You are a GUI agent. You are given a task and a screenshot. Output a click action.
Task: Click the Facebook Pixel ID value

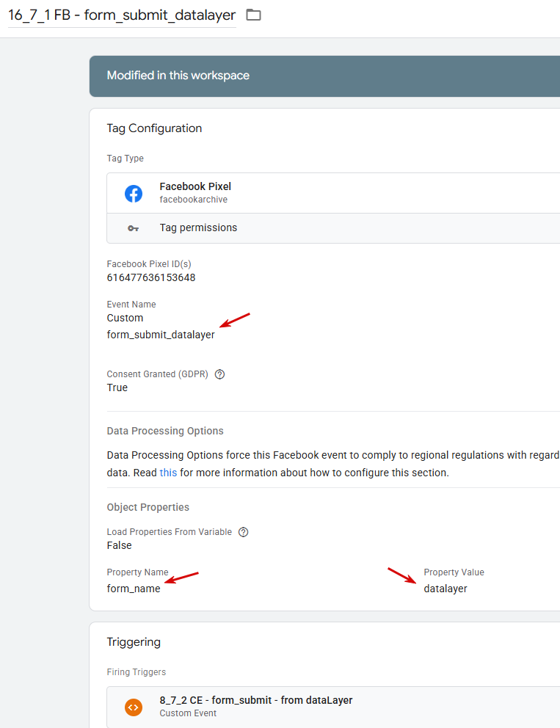(x=151, y=277)
